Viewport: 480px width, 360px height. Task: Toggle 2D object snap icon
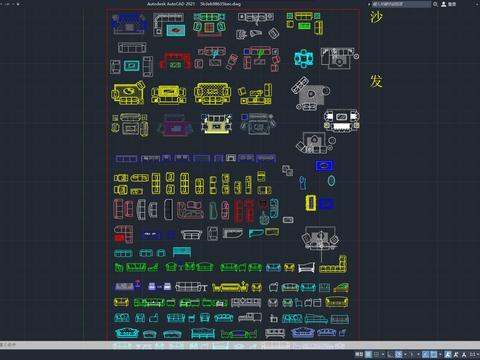[x=434, y=354]
